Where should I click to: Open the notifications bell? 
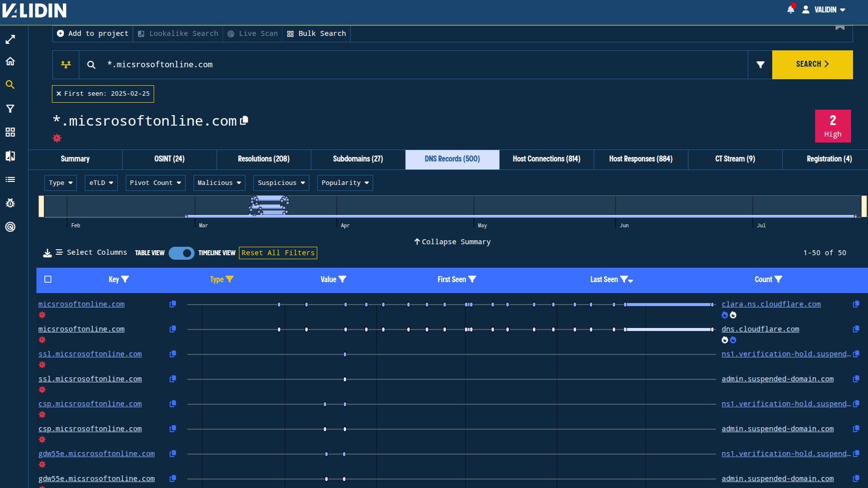point(791,9)
